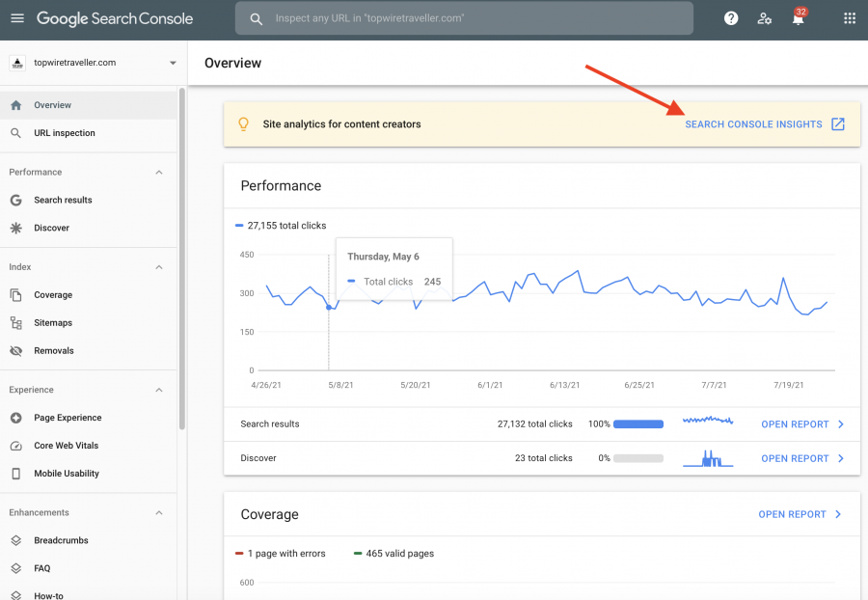
Task: Collapse the Index sidebar section
Action: click(159, 267)
